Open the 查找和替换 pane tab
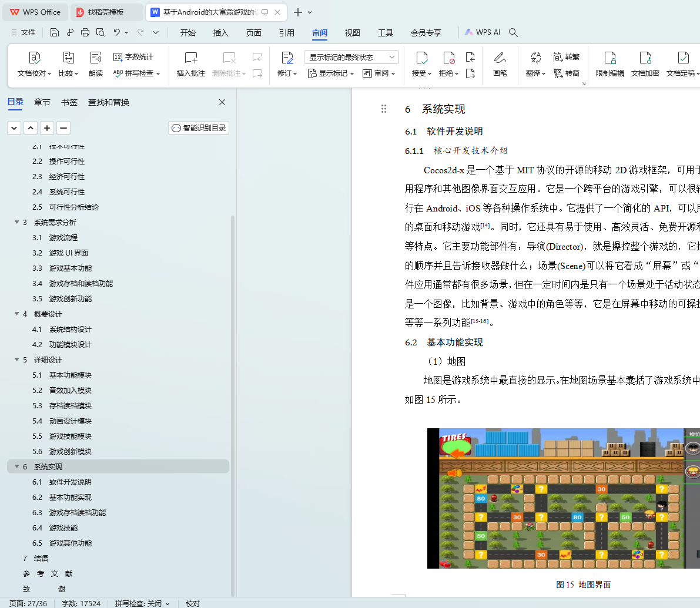The width and height of the screenshot is (700, 608). (109, 102)
